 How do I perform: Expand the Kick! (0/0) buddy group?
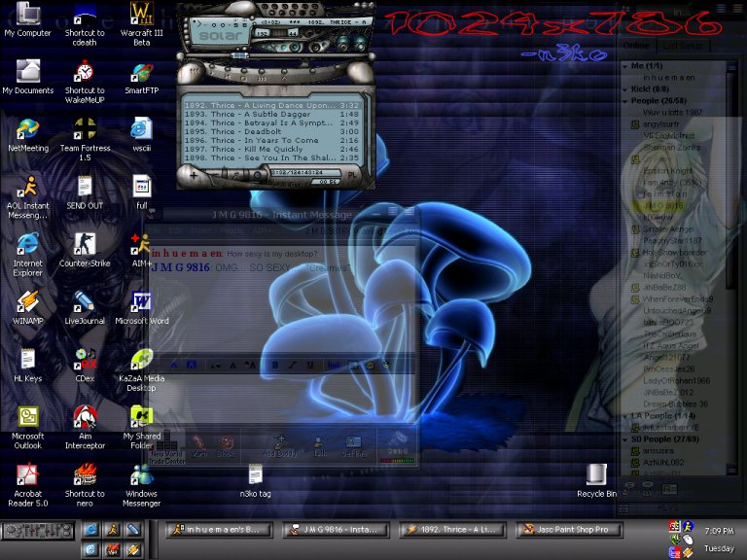tap(625, 89)
